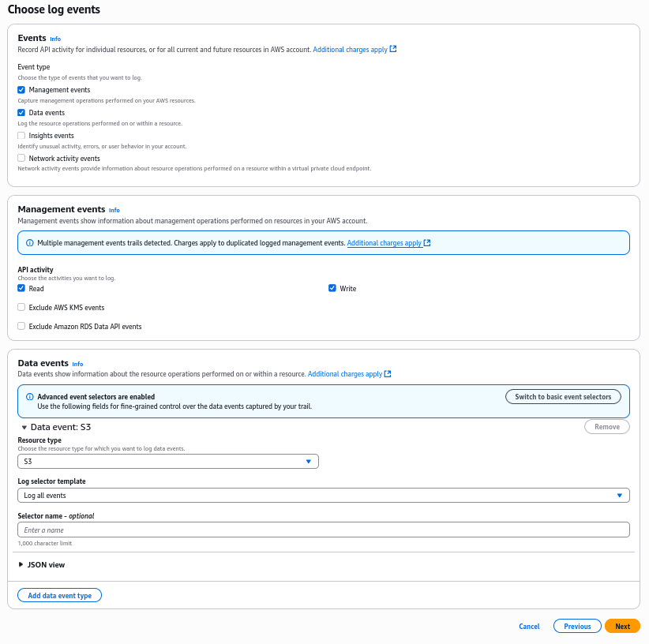Collapse the Data event: S3 section
The width and height of the screenshot is (649, 644).
click(x=24, y=427)
